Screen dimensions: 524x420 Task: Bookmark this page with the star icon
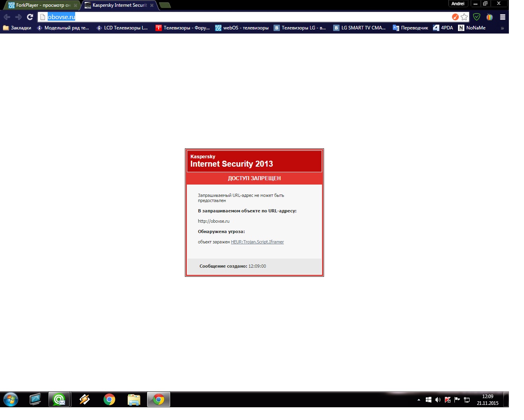(x=464, y=17)
